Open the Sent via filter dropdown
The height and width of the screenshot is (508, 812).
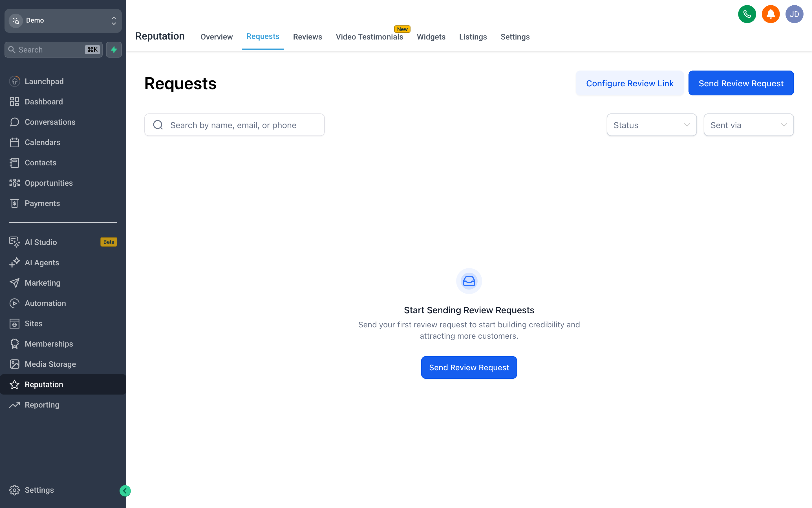click(748, 125)
